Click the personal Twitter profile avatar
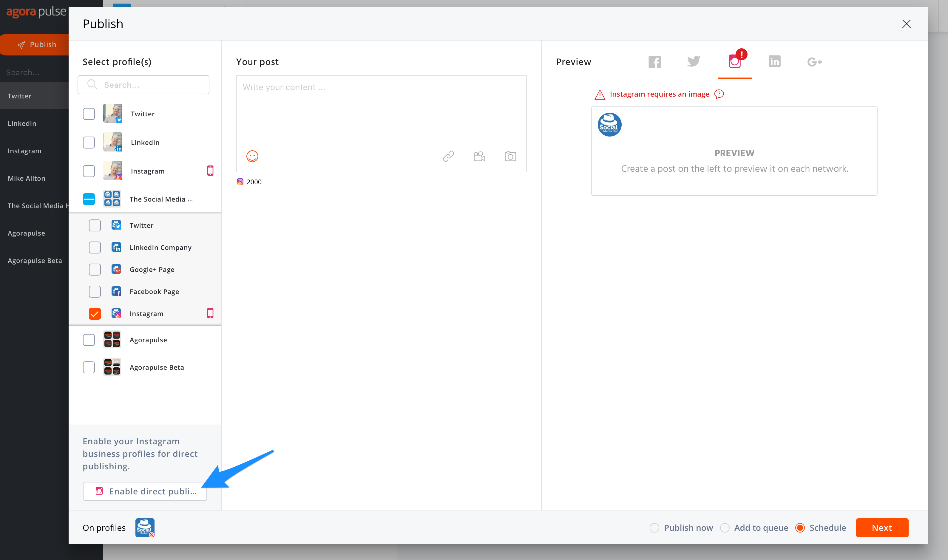 click(112, 113)
